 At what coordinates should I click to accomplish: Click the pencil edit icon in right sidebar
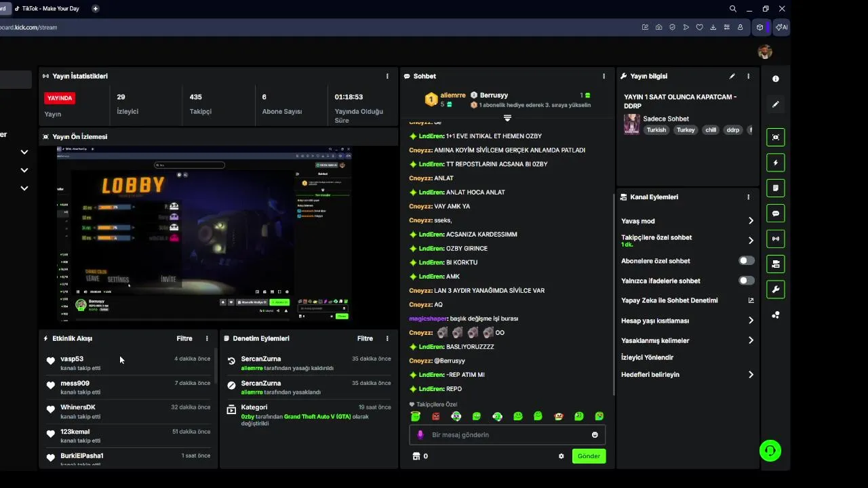pyautogui.click(x=776, y=104)
